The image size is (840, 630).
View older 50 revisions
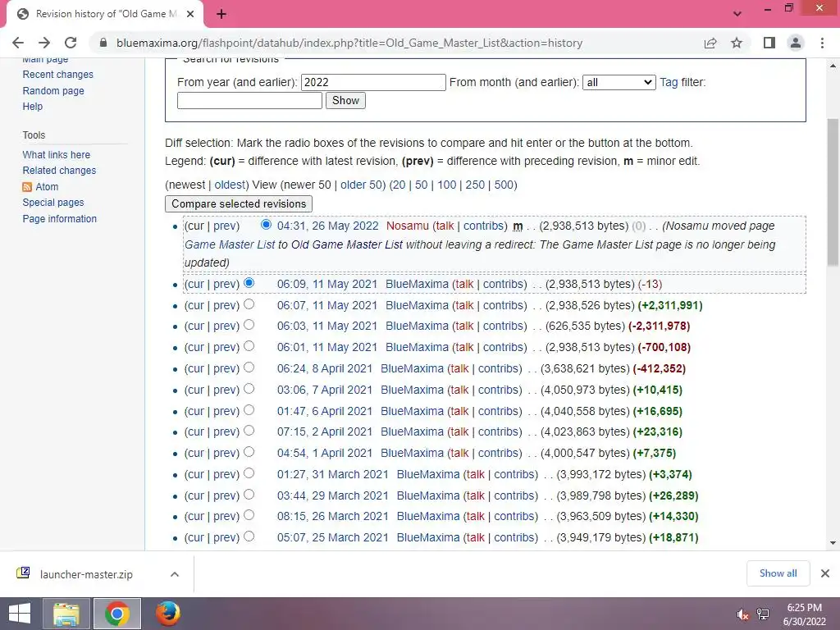tap(362, 185)
